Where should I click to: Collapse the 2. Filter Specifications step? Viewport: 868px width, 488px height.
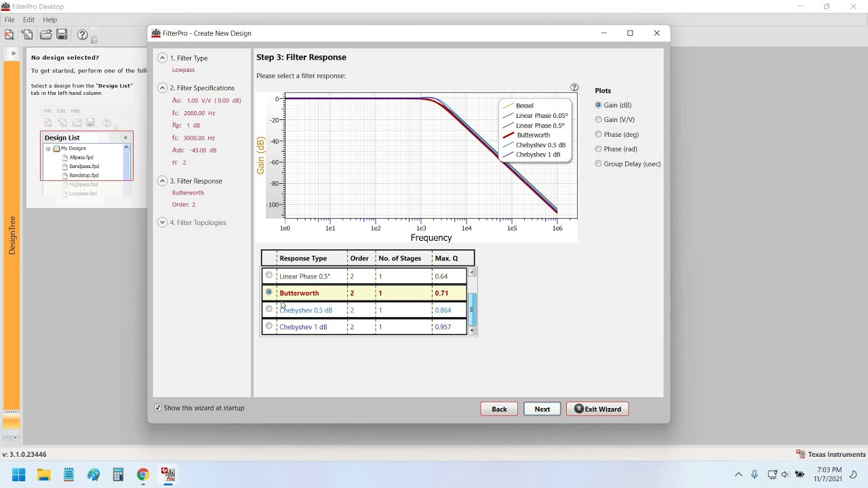[162, 87]
